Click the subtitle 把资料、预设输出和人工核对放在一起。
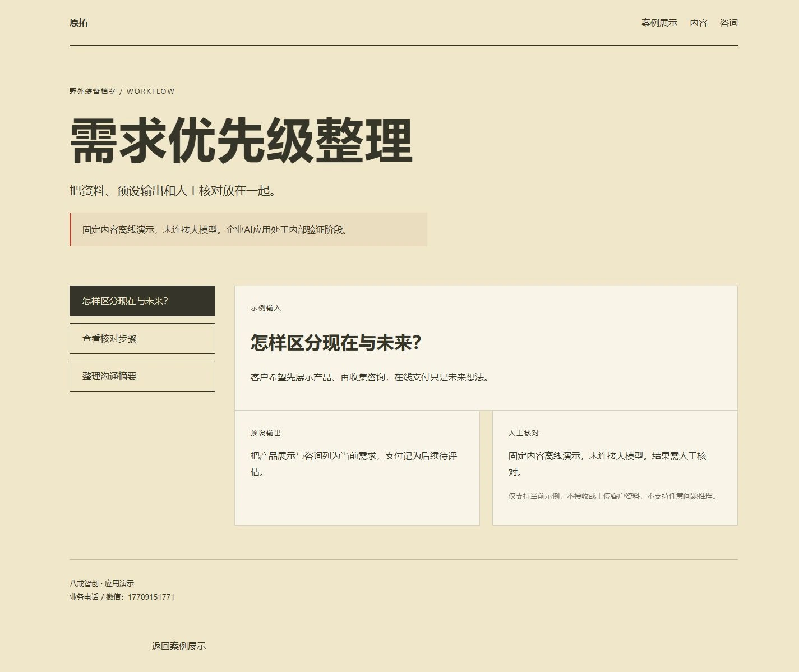Viewport: 799px width, 672px height. click(x=174, y=191)
